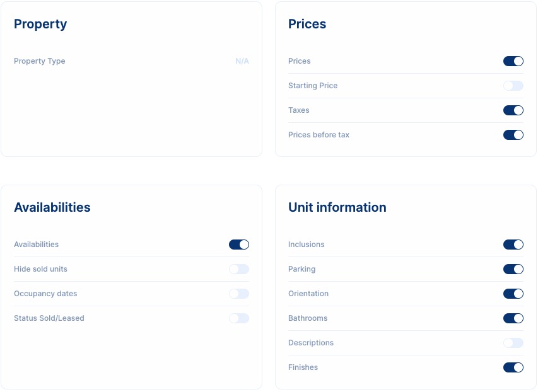Click the Unit information heading

coord(337,207)
